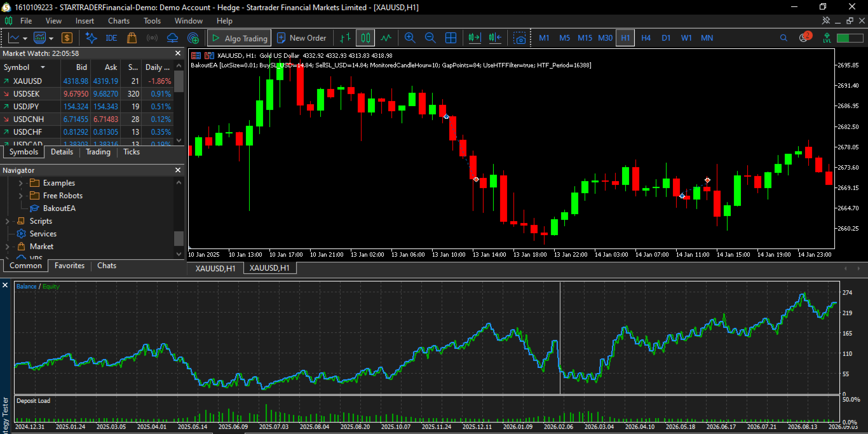Select the H4 timeframe button
Screen dimensions: 868x434
(646, 38)
